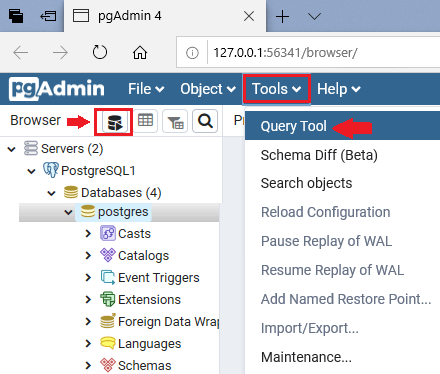Choose Query Tool from Tools menu
This screenshot has height=374, width=440.
pyautogui.click(x=342, y=126)
